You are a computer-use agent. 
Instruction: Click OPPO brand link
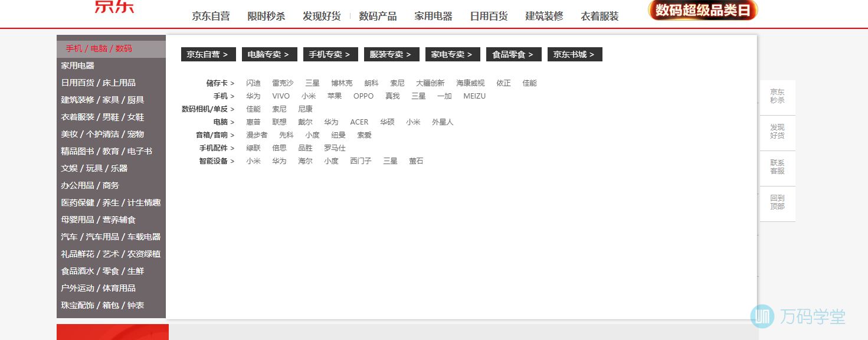[363, 96]
